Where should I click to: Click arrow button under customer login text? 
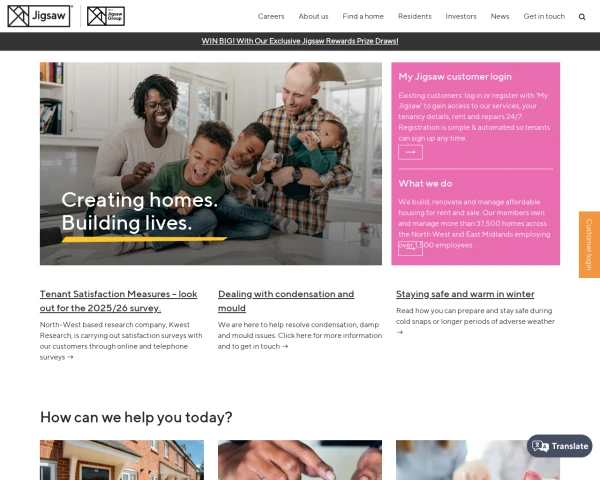click(x=410, y=152)
